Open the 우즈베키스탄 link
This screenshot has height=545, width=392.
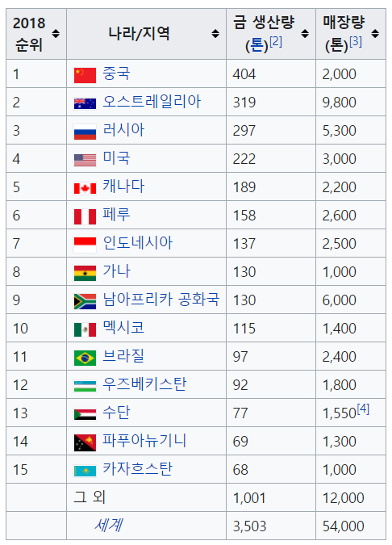pos(144,384)
